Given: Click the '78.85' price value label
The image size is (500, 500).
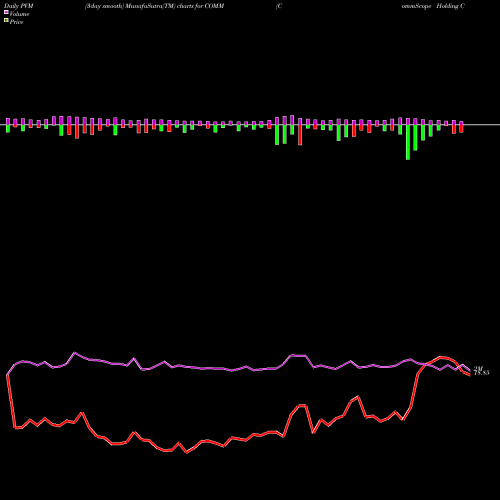Looking at the screenshot, I should (482, 373).
